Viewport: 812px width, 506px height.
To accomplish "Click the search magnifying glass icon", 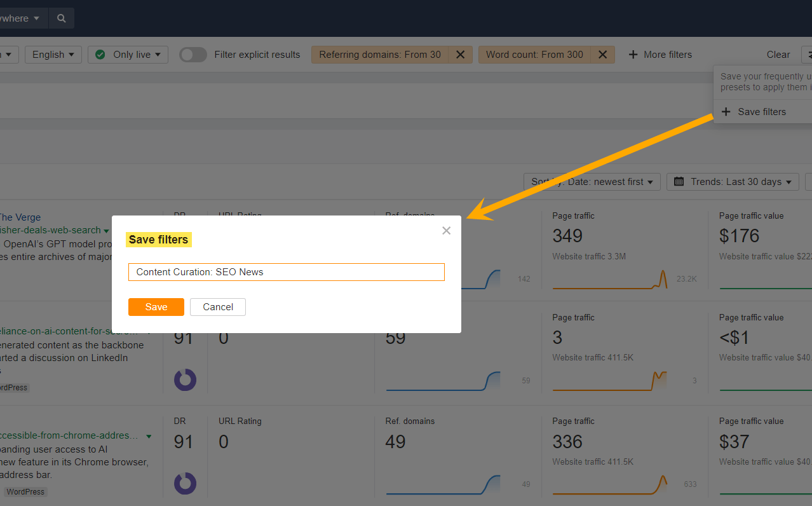I will pos(61,18).
